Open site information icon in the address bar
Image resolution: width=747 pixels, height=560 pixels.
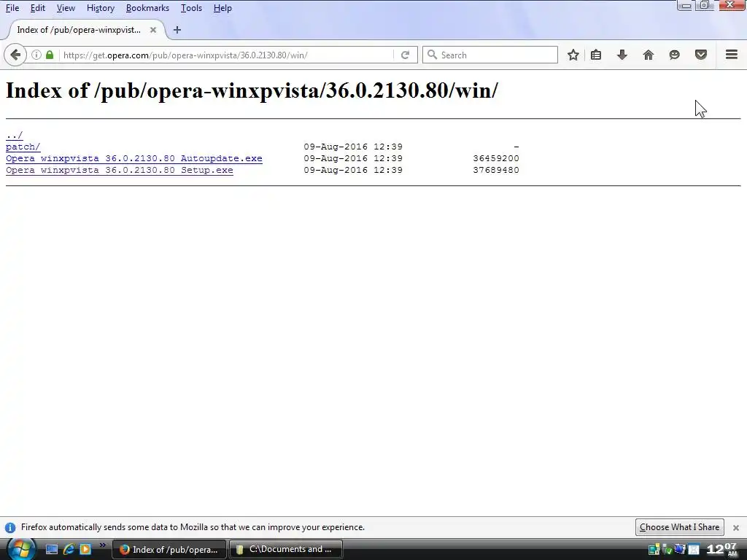pyautogui.click(x=36, y=55)
